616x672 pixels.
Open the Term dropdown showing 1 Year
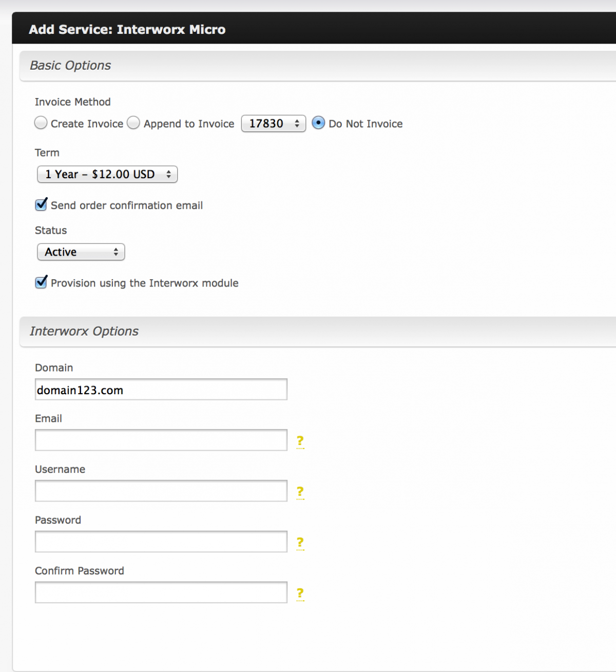(x=107, y=175)
